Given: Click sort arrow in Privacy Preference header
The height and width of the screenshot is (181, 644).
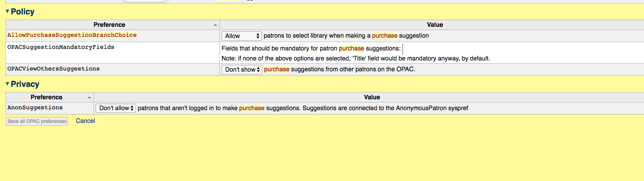Looking at the screenshot, I should point(89,97).
